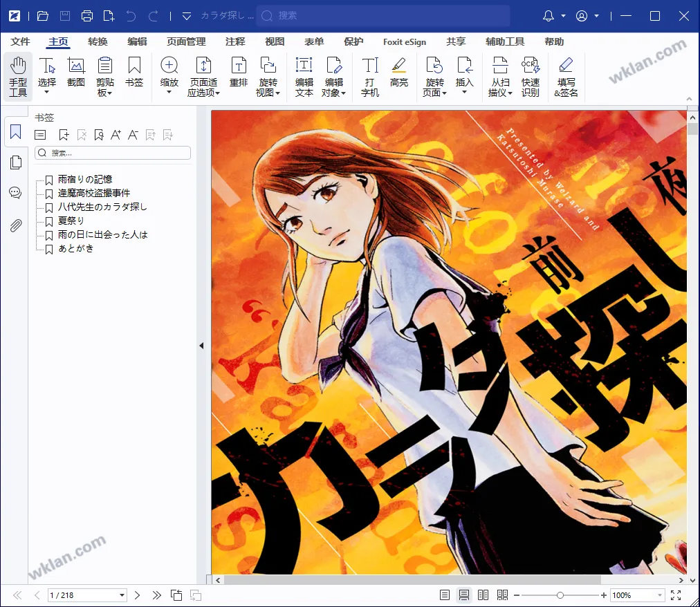Toggle the Pages thumbnails panel icon
700x607 pixels.
(16, 162)
